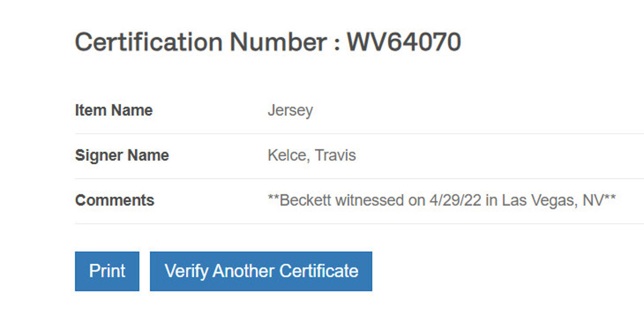
Task: Click the word Certificate on the verify button
Action: pos(319,271)
